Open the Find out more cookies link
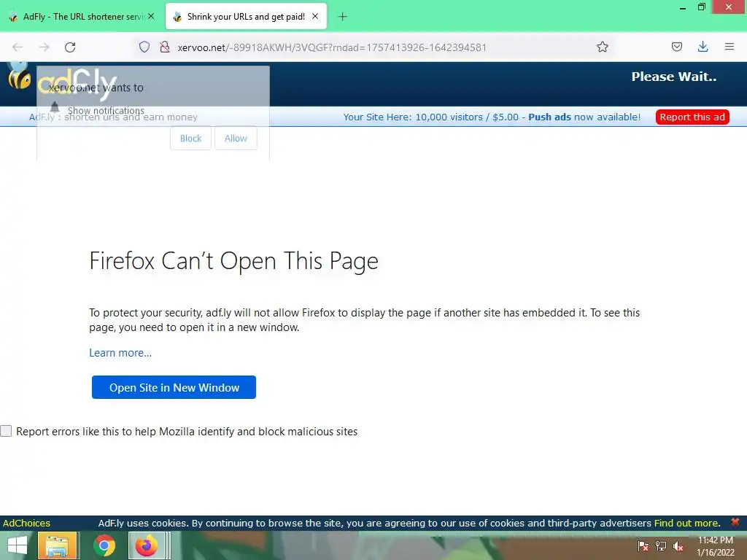Image resolution: width=747 pixels, height=560 pixels. (686, 523)
